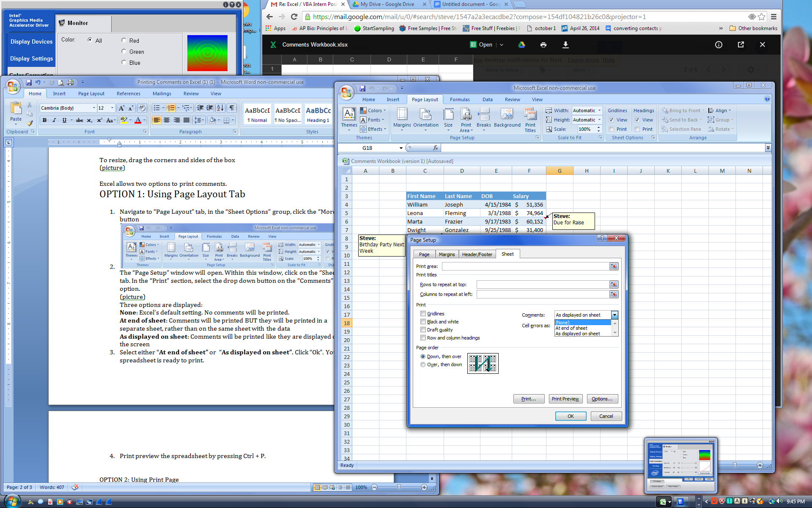The image size is (812, 508).
Task: Click Center alignment icon in Word
Action: [167, 120]
